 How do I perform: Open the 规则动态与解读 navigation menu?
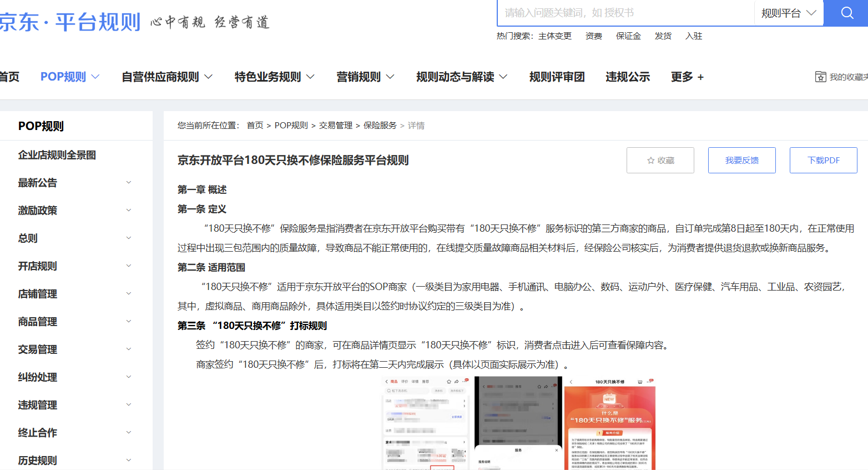pyautogui.click(x=462, y=77)
